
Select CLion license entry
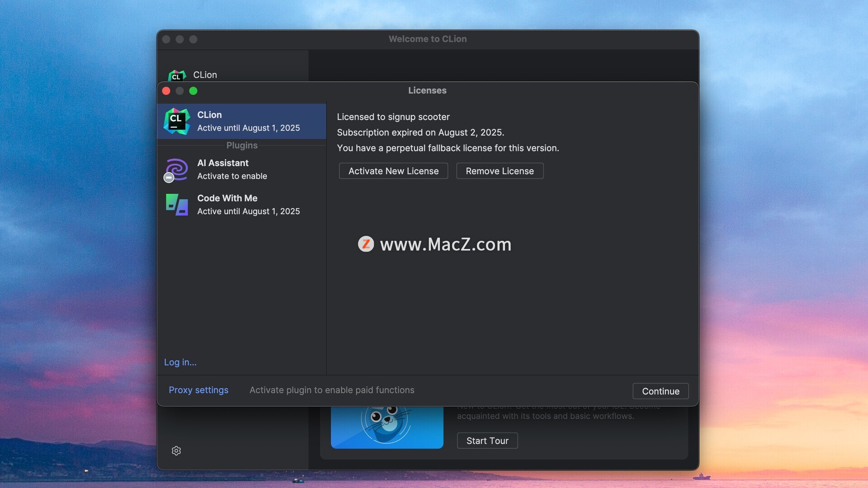(x=241, y=121)
